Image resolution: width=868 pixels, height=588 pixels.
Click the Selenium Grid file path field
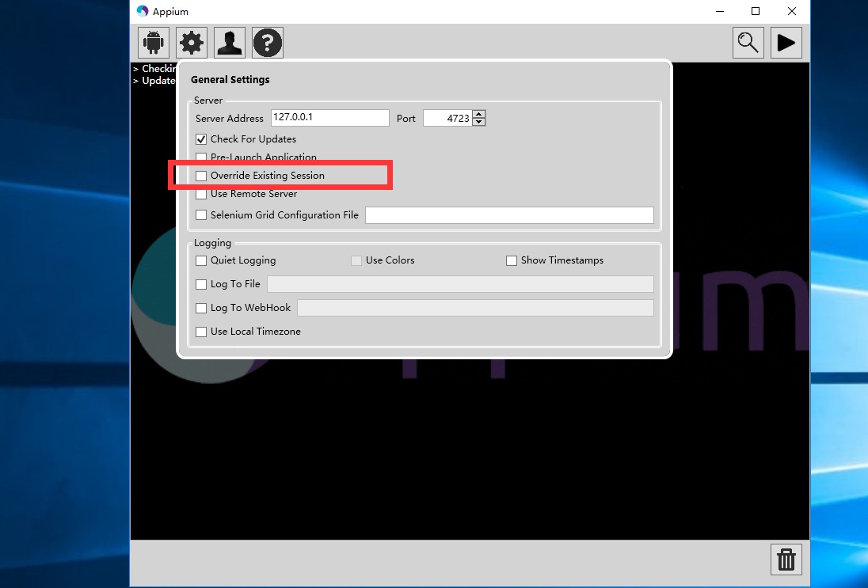click(x=509, y=215)
